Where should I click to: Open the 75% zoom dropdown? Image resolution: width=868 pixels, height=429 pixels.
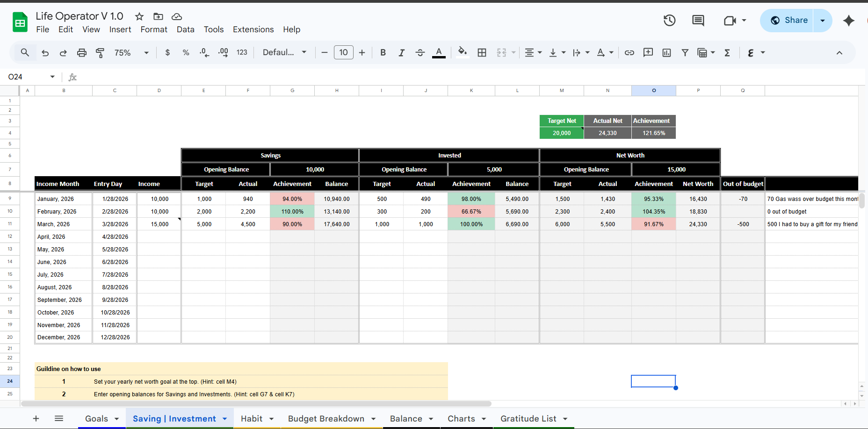[131, 53]
